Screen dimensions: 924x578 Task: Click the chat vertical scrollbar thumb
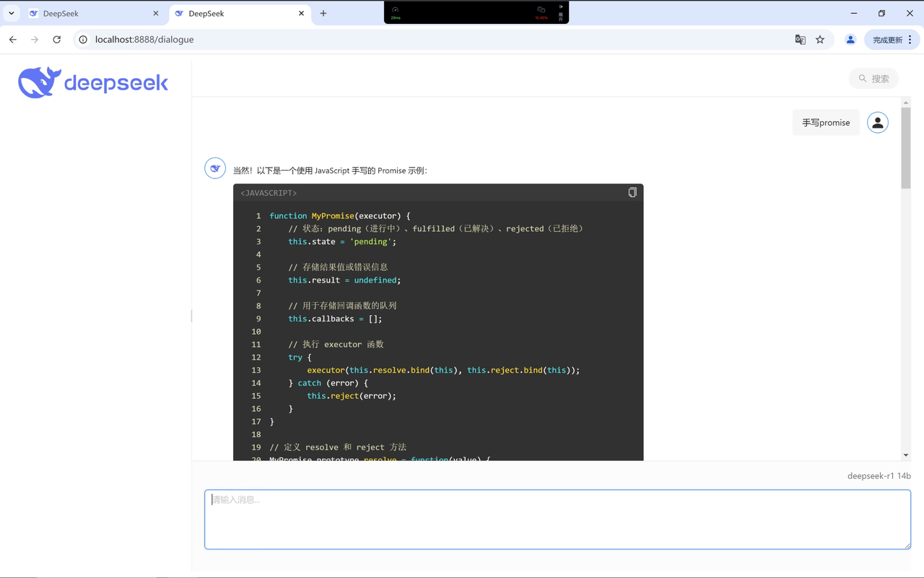pyautogui.click(x=906, y=148)
